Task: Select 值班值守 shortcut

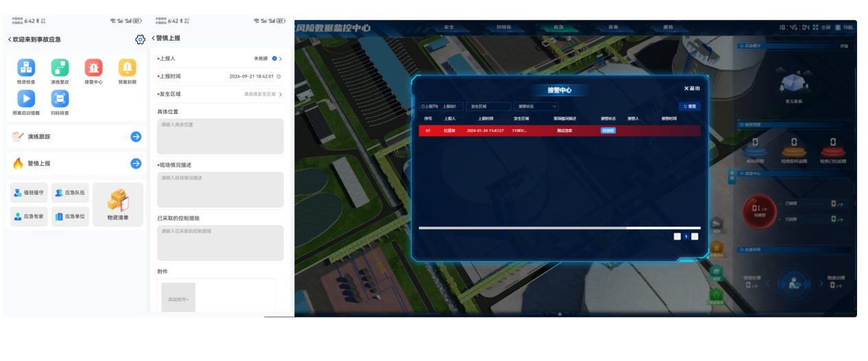Action: tap(29, 193)
